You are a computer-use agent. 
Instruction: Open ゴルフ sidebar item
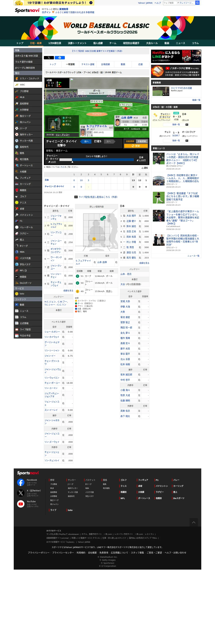(28, 196)
